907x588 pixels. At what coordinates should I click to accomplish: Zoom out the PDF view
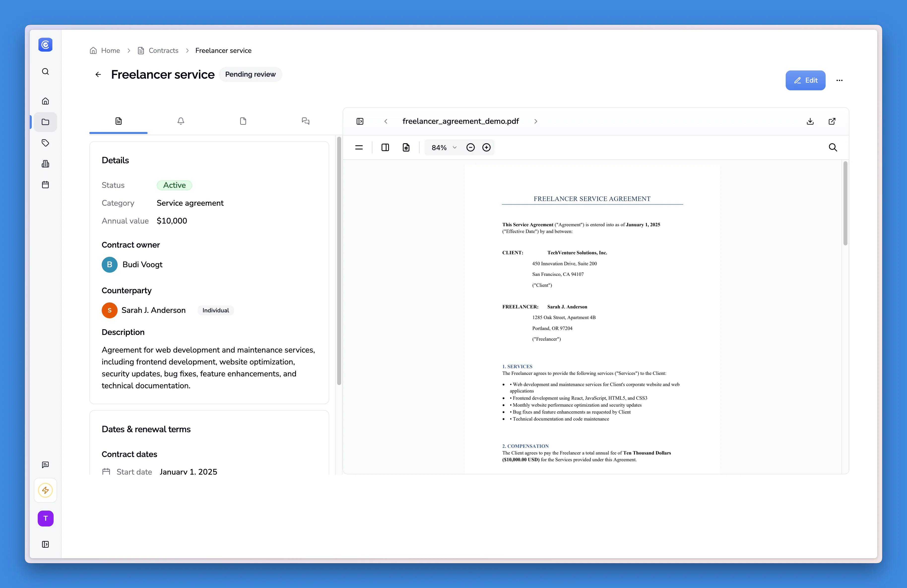coord(470,147)
